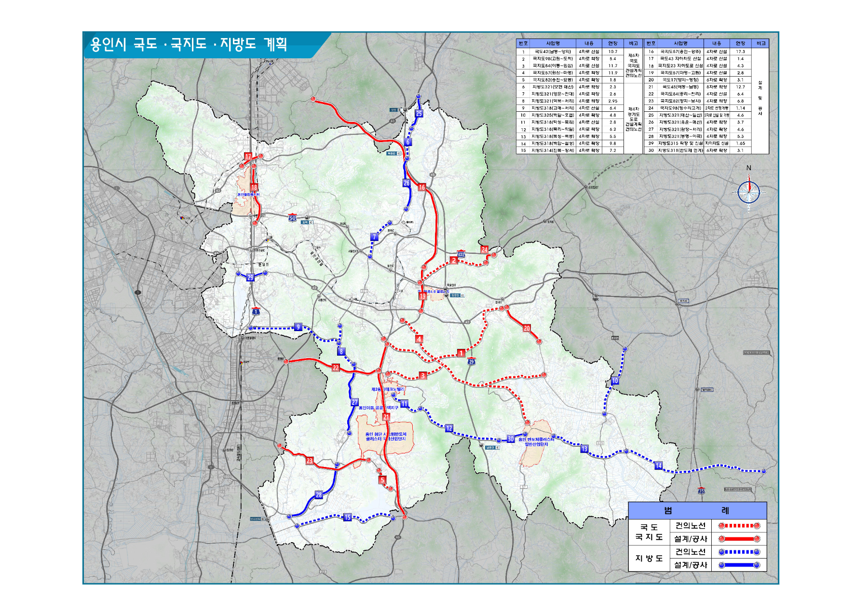Image resolution: width=868 pixels, height=613 pixels.
Task: Click red route marker 17 on the map
Action: [248, 157]
